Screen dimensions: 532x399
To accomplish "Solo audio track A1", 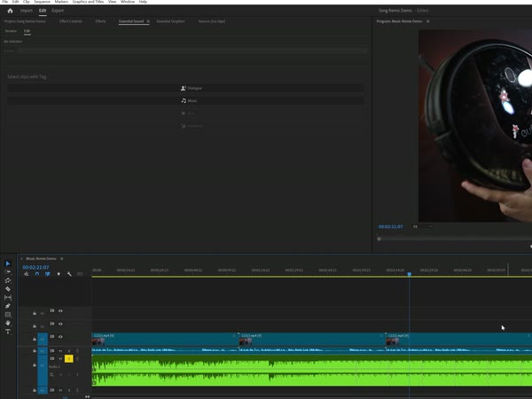I will [x=69, y=351].
